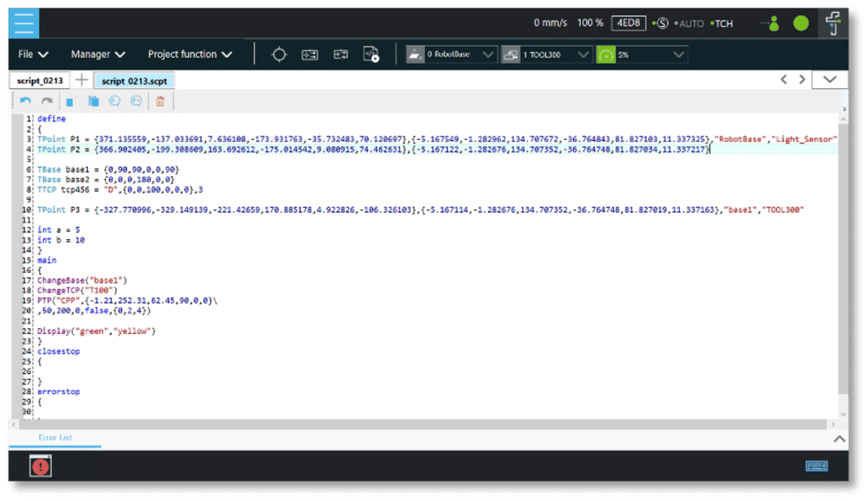This screenshot has width=868, height=501.
Task: Open the hamburger main menu
Action: [26, 23]
